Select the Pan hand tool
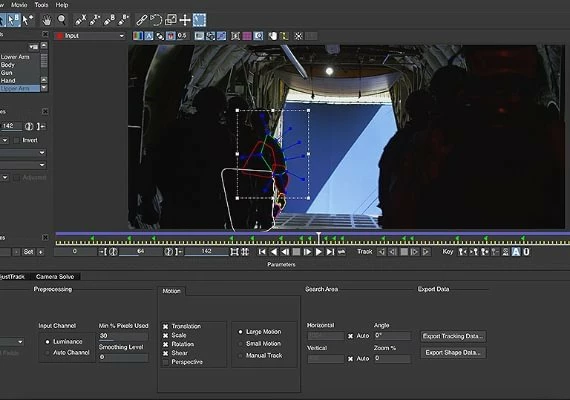This screenshot has height=400, width=570. pos(47,20)
